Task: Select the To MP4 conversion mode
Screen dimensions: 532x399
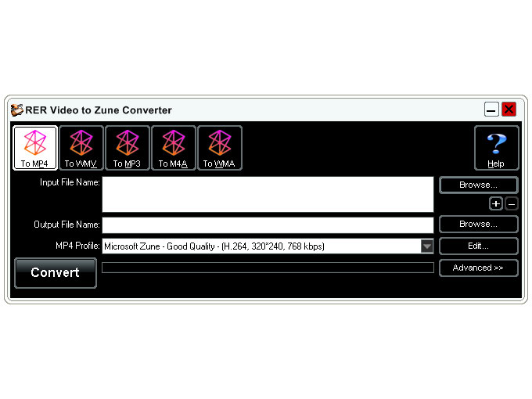Action: tap(35, 148)
